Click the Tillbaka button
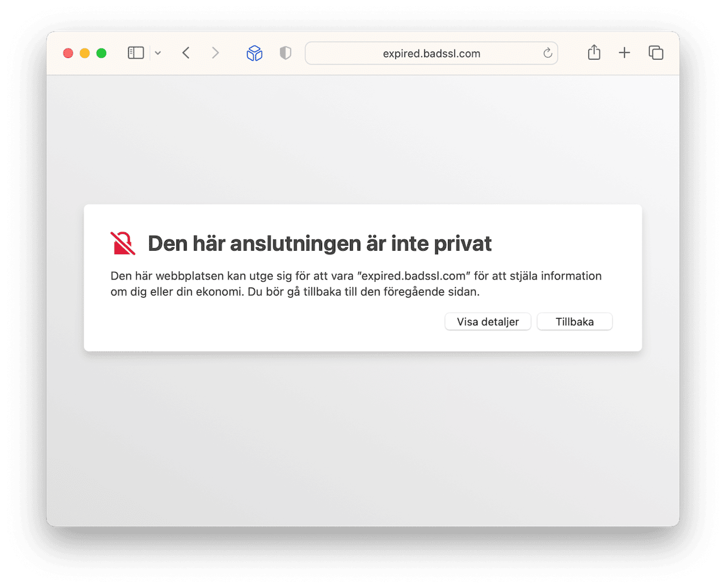The image size is (726, 588). coord(574,322)
